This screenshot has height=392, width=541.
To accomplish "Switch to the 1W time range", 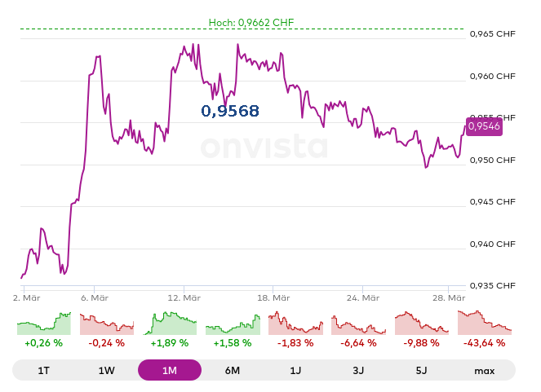I will (x=107, y=370).
